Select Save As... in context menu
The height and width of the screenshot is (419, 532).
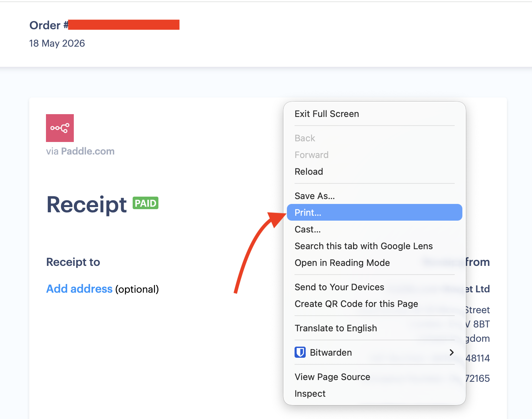(375, 196)
